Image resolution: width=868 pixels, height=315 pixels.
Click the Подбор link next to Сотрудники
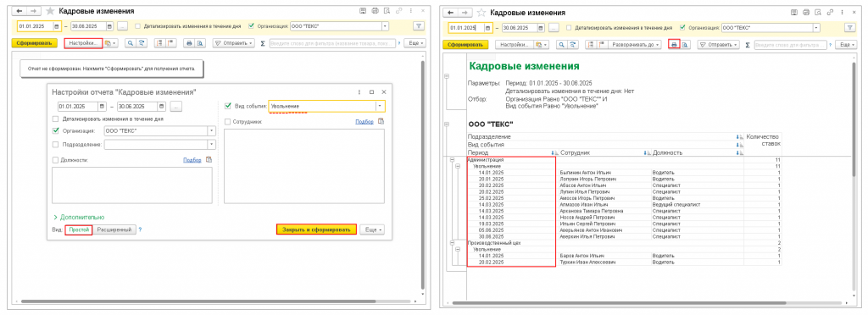point(364,122)
